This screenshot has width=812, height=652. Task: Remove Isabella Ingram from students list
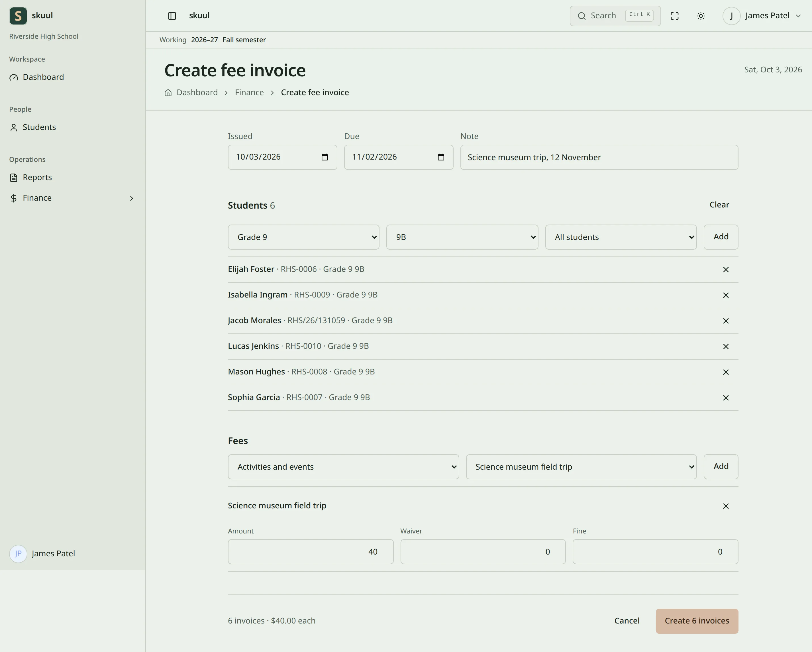[x=726, y=295]
